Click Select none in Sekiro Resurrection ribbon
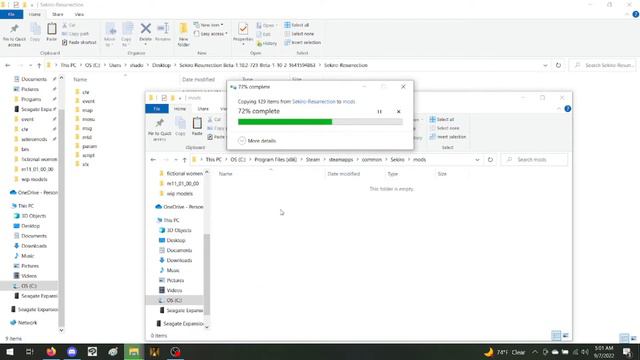This screenshot has height=360, width=640. pyautogui.click(x=299, y=34)
